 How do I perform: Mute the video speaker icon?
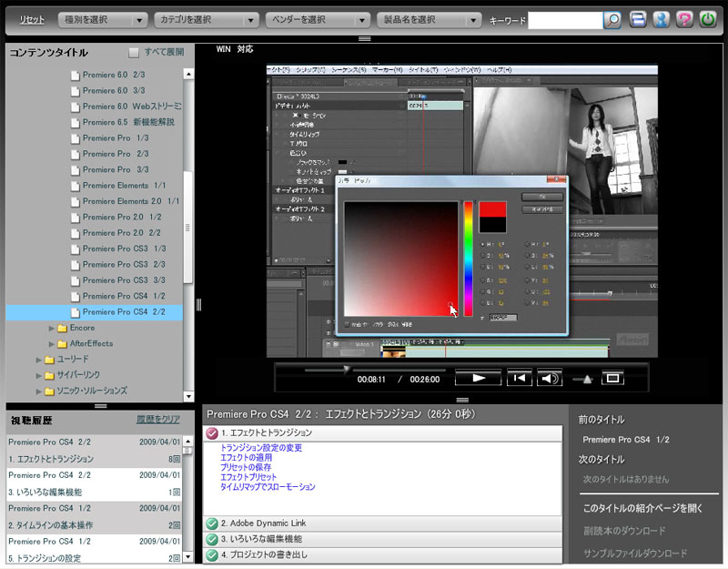(550, 378)
